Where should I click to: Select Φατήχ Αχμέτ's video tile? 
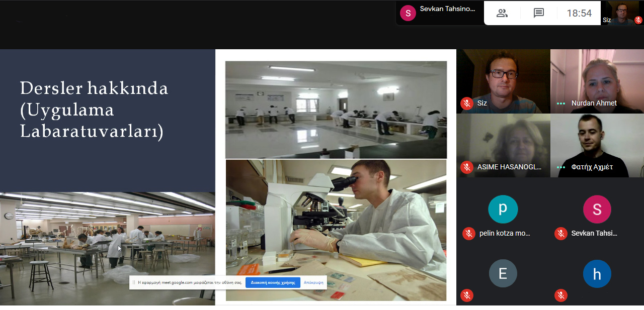point(597,145)
